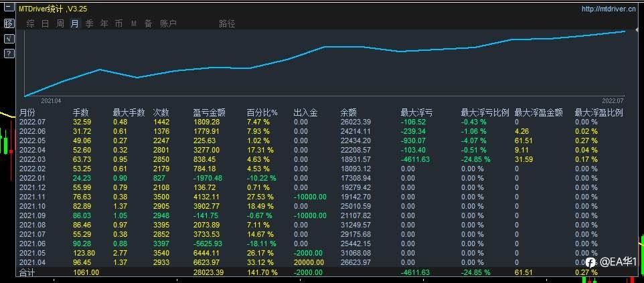Screen dimensions: 644x283
Task: Open the 账户 account tab
Action: click(x=168, y=24)
